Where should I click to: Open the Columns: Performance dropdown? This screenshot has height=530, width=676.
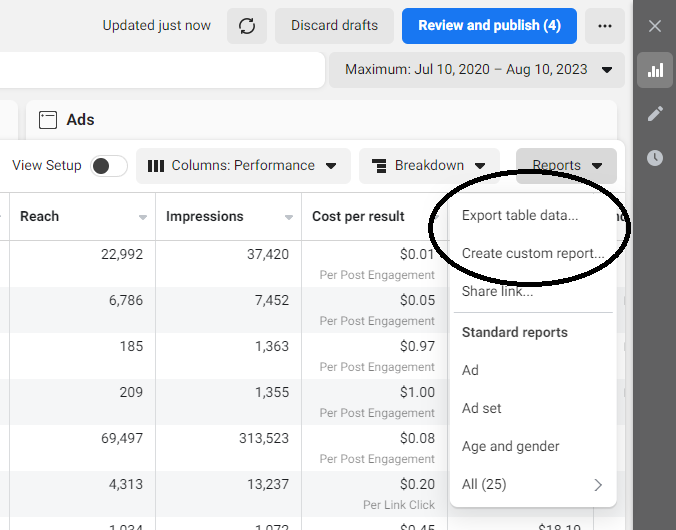click(x=243, y=166)
